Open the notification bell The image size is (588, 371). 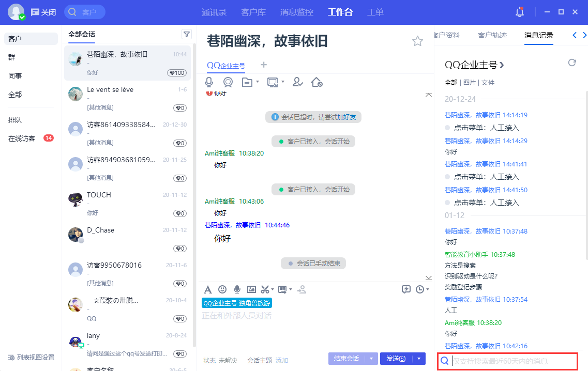(520, 12)
